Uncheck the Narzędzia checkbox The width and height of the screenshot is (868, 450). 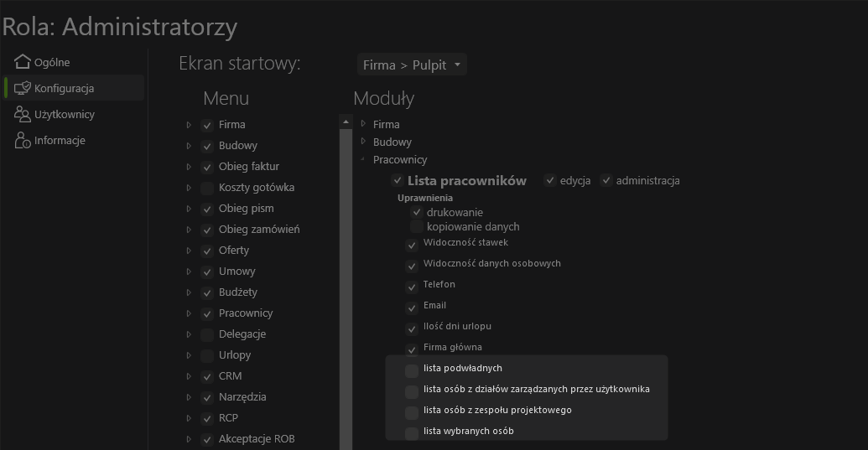pos(207,398)
